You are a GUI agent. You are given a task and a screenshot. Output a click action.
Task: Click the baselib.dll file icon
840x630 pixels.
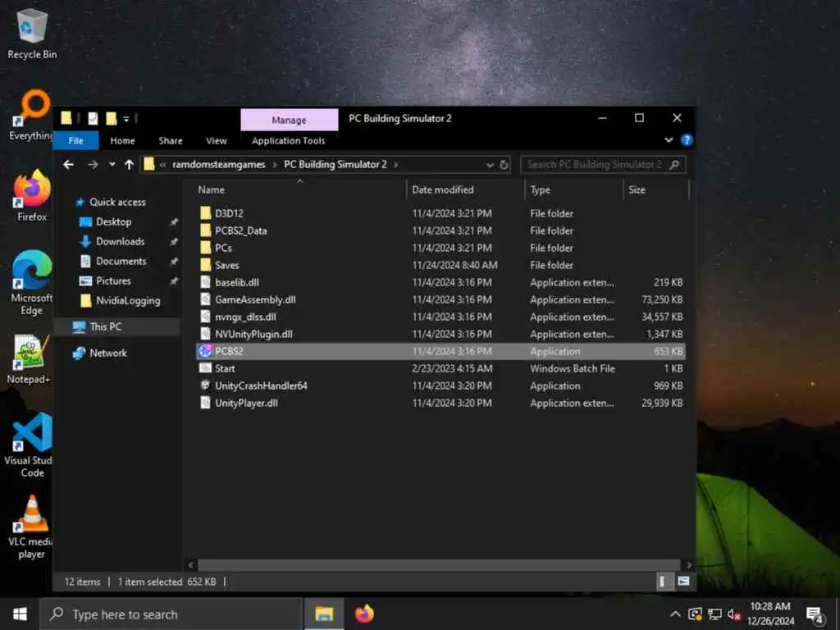coord(205,282)
